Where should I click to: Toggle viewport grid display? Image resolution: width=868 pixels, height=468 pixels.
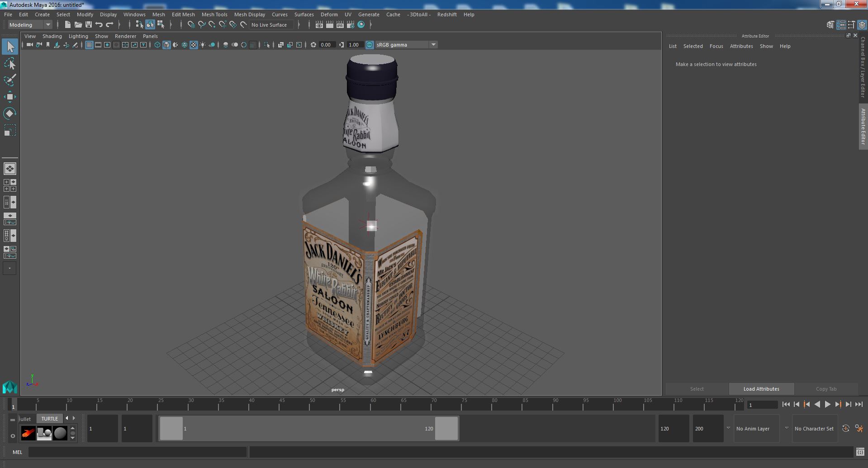(x=89, y=45)
